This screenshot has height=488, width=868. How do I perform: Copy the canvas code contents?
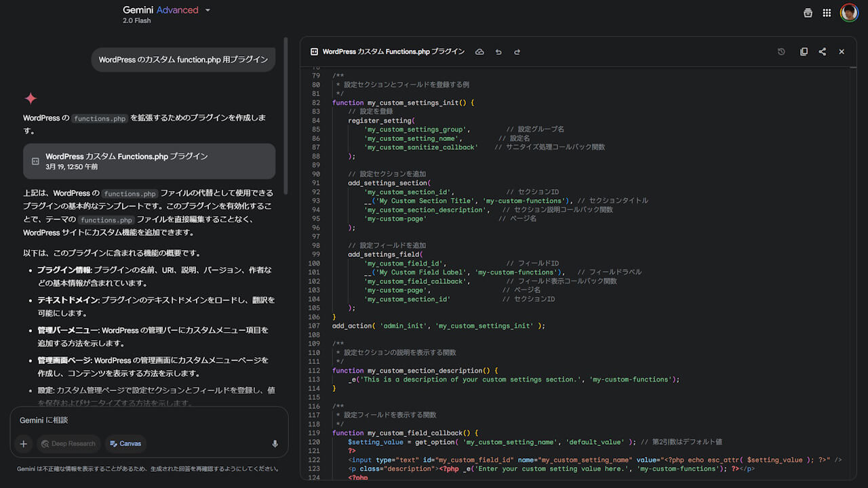point(804,52)
